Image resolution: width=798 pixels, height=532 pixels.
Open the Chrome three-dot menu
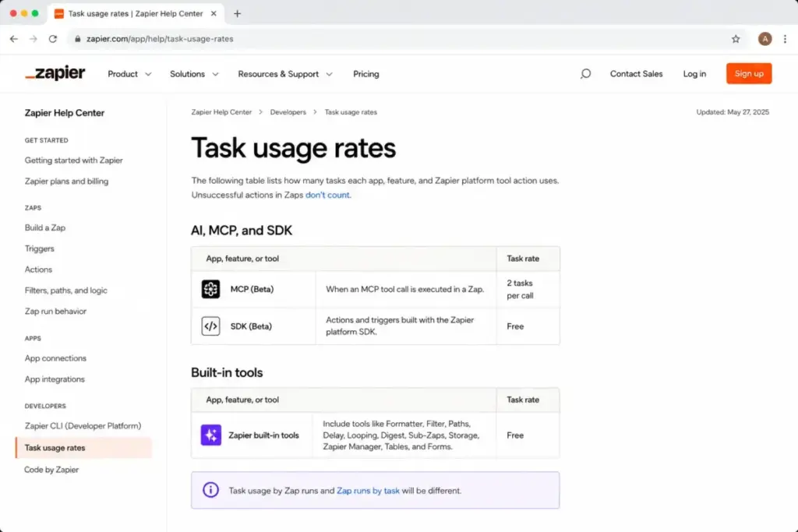(785, 39)
